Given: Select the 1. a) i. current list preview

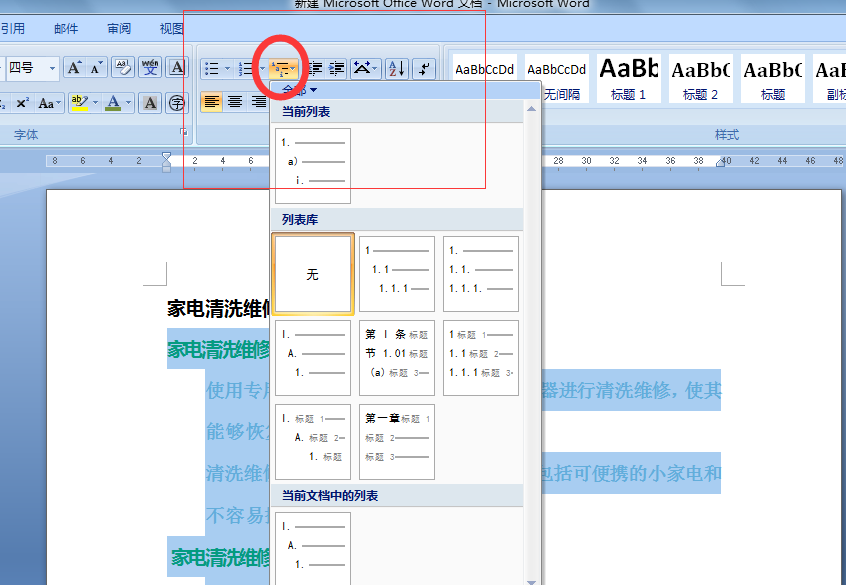Looking at the screenshot, I should (x=315, y=165).
